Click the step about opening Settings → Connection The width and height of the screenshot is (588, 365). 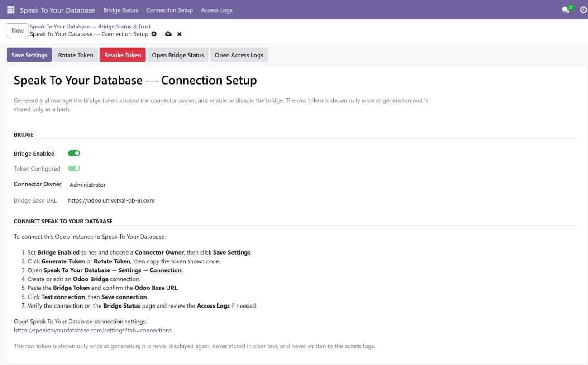pos(105,270)
